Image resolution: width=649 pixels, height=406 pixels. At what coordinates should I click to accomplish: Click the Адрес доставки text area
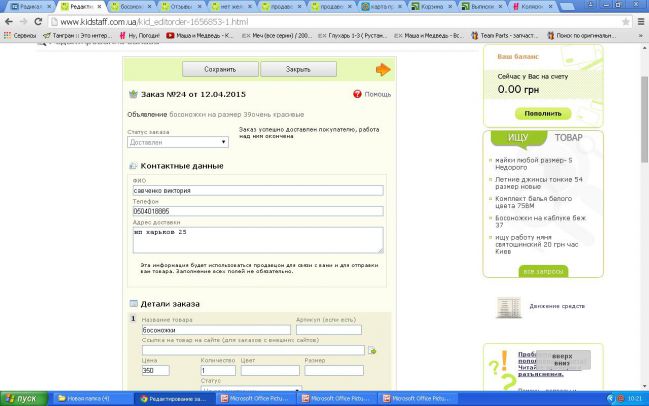257,239
